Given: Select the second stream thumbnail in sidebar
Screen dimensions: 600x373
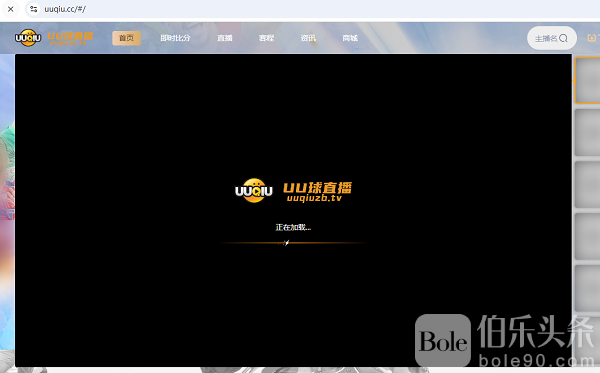Looking at the screenshot, I should point(588,132).
